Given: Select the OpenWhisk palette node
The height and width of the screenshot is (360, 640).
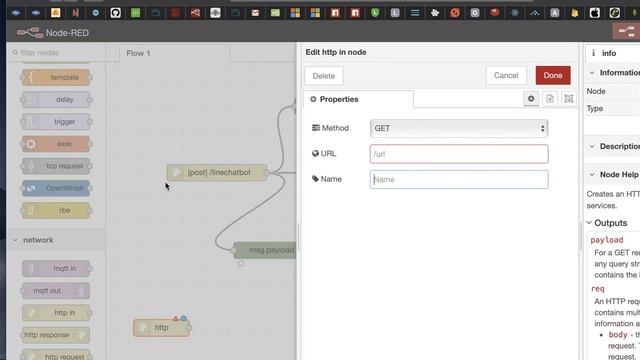Looking at the screenshot, I should pyautogui.click(x=56, y=188).
